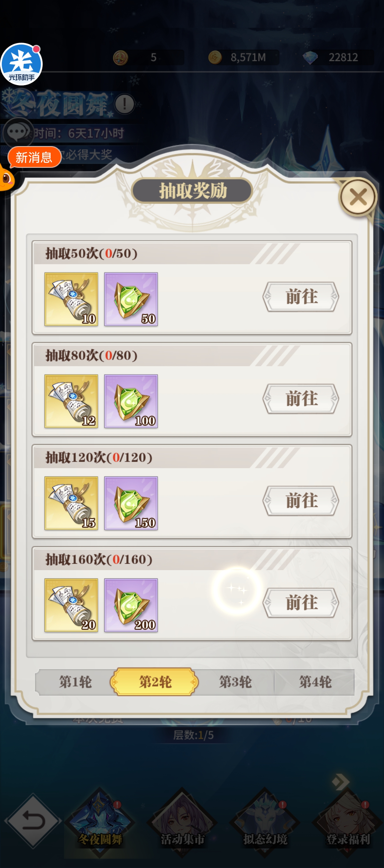Tap the green gem reward showing 50
The image size is (384, 868).
coord(131,299)
